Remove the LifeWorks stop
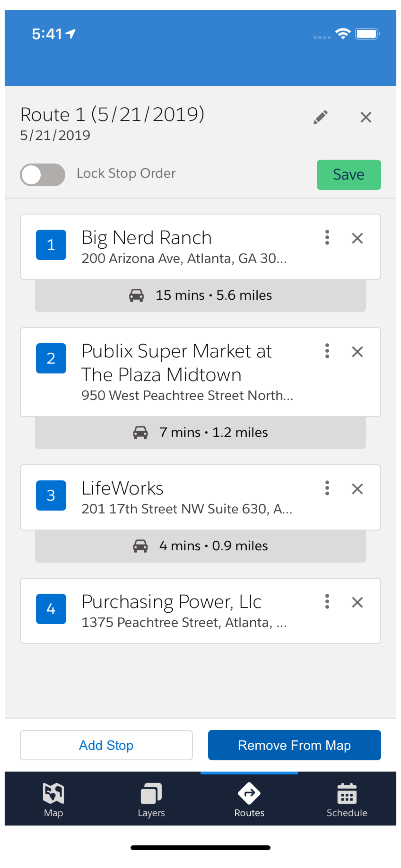 point(357,489)
